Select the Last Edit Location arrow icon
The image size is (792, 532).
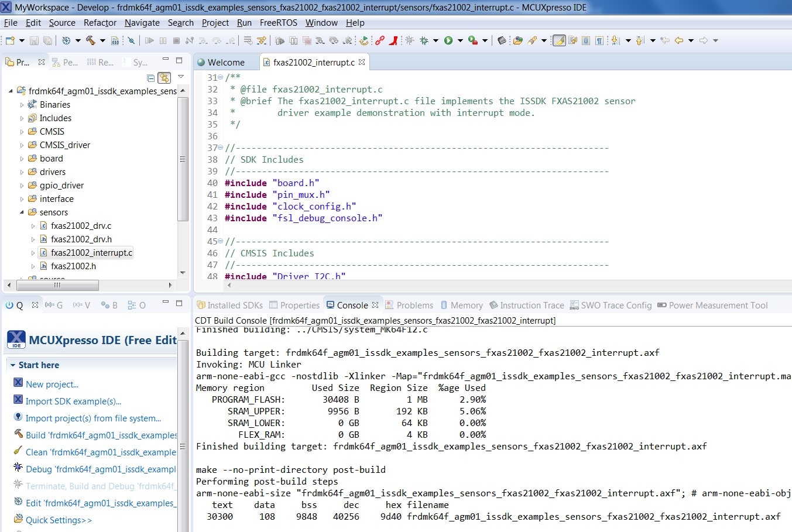click(x=664, y=40)
